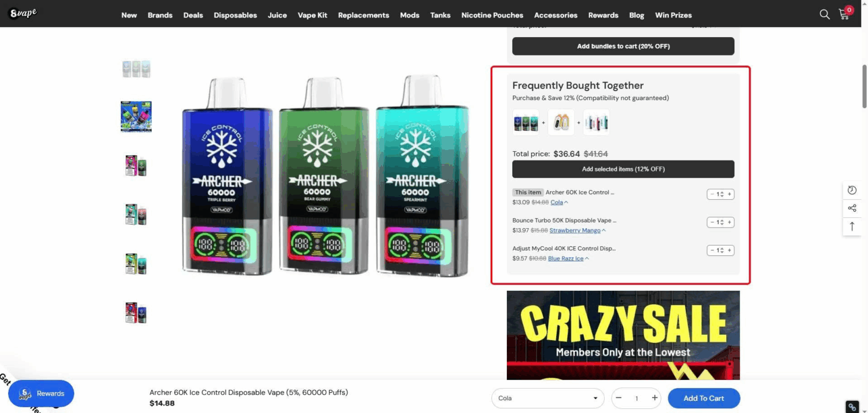The width and height of the screenshot is (868, 413).
Task: Open Vape Kit menu item
Action: coord(312,15)
